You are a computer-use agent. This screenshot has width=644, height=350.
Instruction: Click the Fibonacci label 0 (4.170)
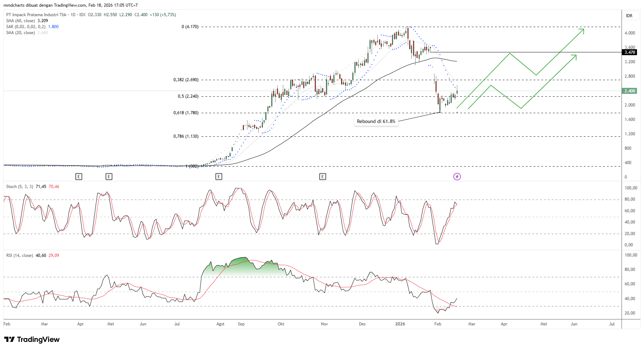[x=190, y=27]
